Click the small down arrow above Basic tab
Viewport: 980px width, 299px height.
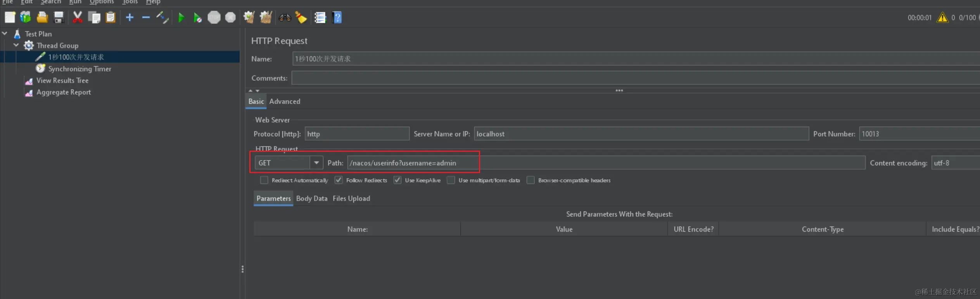(x=258, y=91)
